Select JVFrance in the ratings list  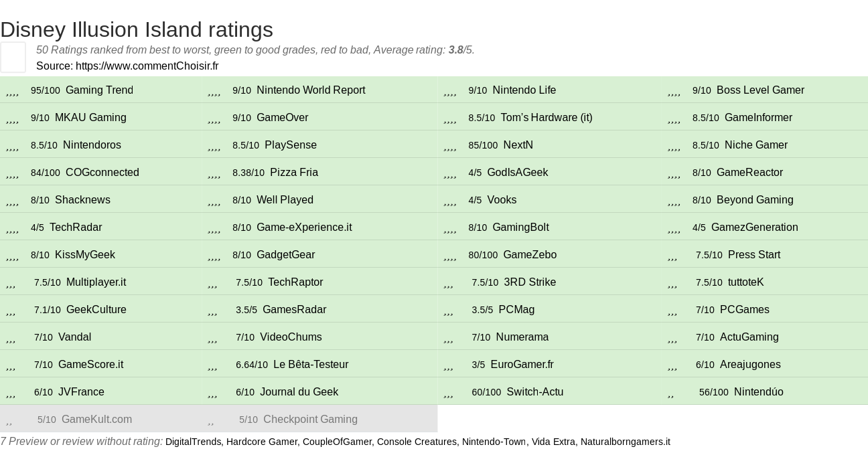coord(81,392)
